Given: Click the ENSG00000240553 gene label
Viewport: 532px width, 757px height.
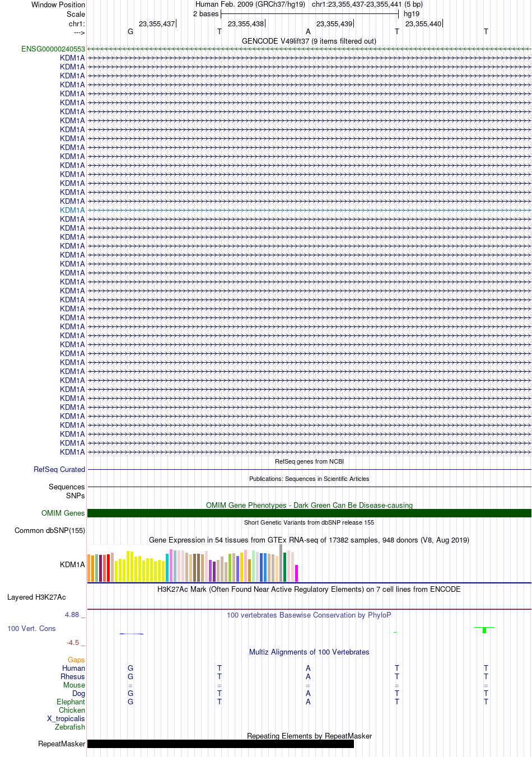Looking at the screenshot, I should (53, 49).
